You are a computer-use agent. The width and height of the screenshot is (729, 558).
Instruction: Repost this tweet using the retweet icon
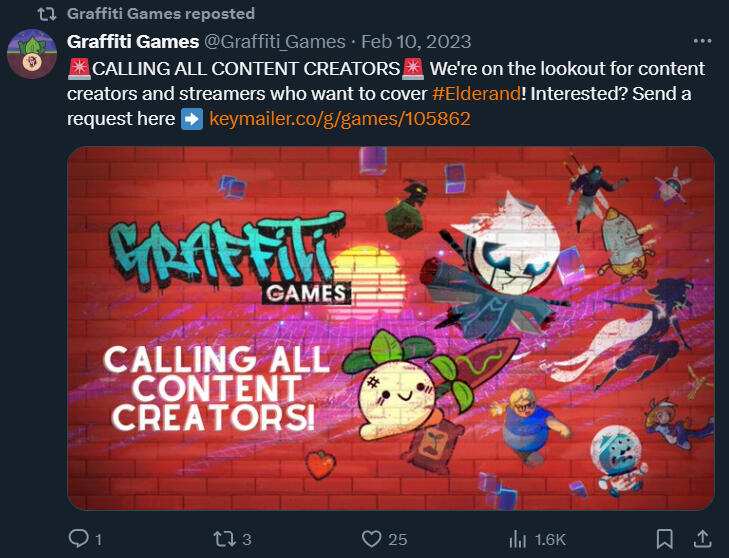pos(223,539)
